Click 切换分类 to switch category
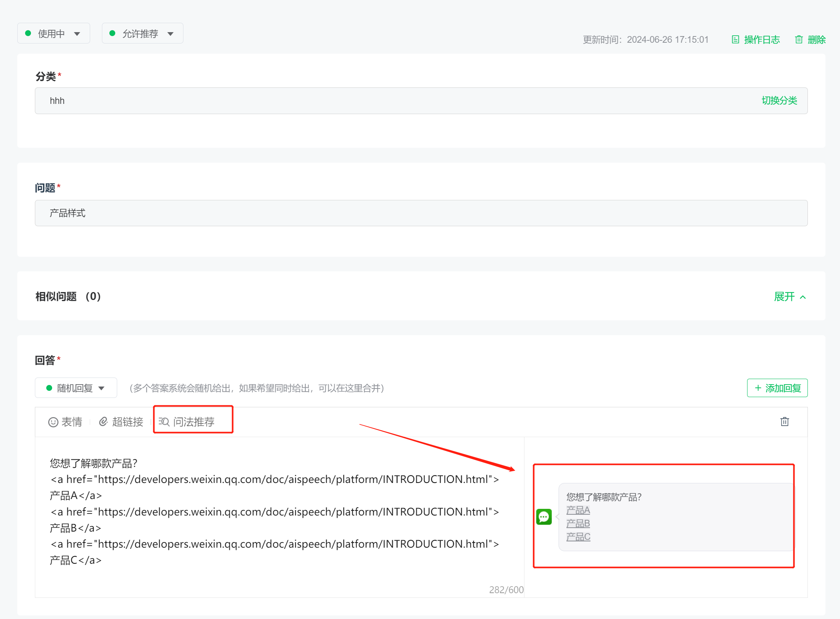The image size is (840, 619). [x=779, y=101]
